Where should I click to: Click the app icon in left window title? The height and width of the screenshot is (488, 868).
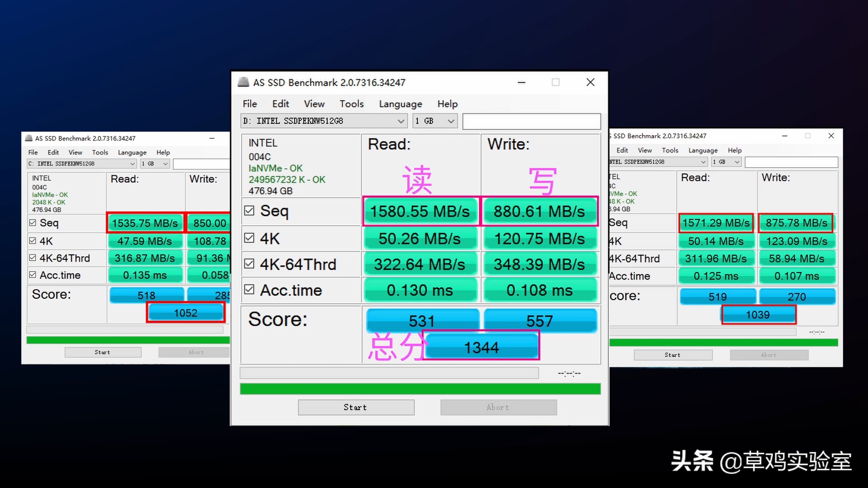[x=29, y=138]
